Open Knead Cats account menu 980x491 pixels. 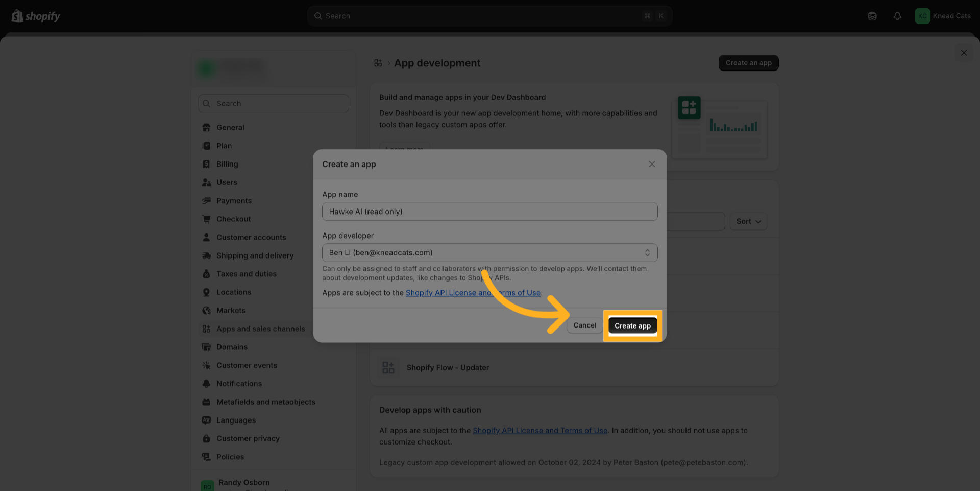942,16
